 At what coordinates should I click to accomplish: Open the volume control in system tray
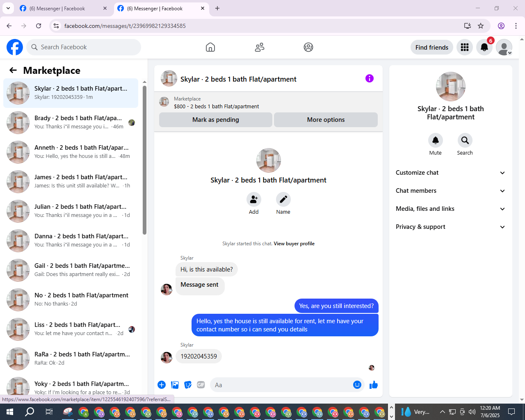(472, 412)
